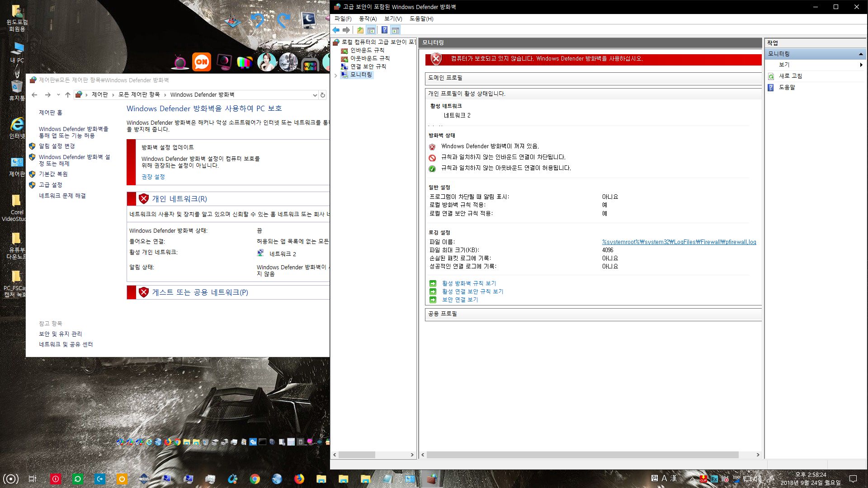Click the blue Help question mark toolbar icon

click(x=384, y=30)
